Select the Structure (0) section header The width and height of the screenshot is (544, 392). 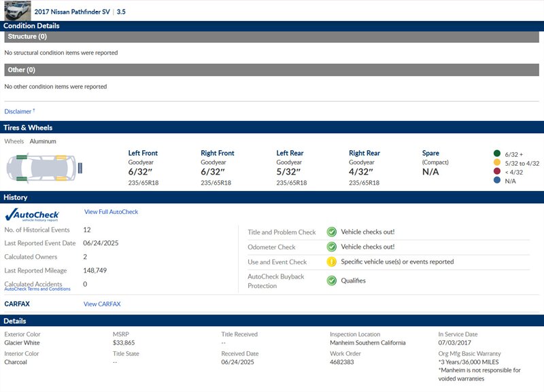271,37
